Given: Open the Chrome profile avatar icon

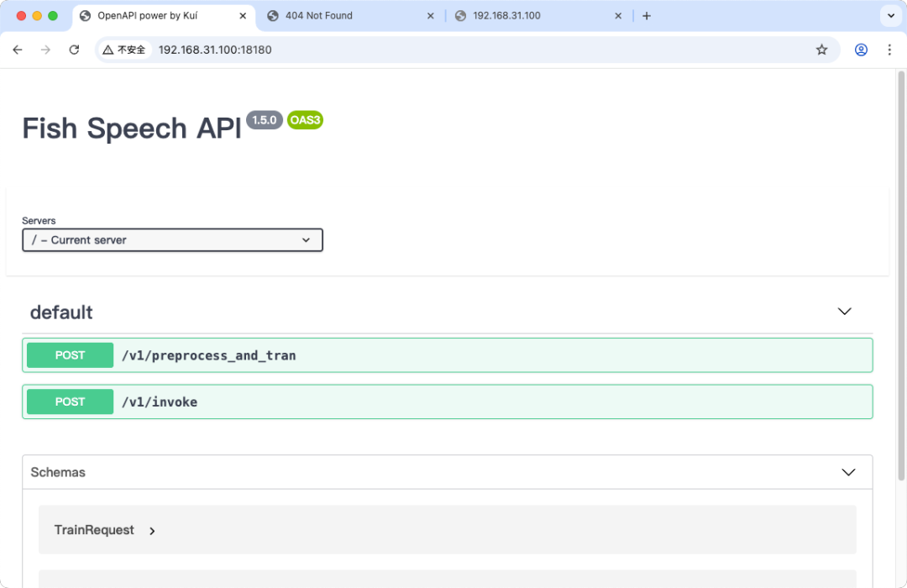Looking at the screenshot, I should 861,50.
